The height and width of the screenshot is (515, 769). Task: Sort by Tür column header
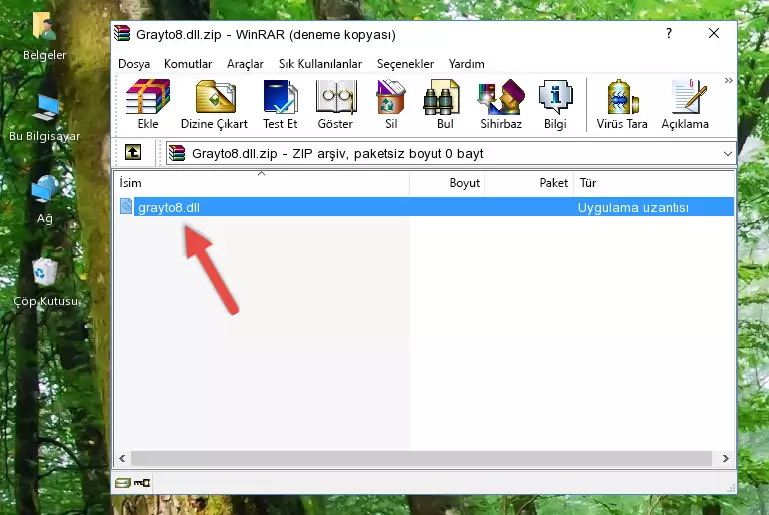(x=654, y=183)
